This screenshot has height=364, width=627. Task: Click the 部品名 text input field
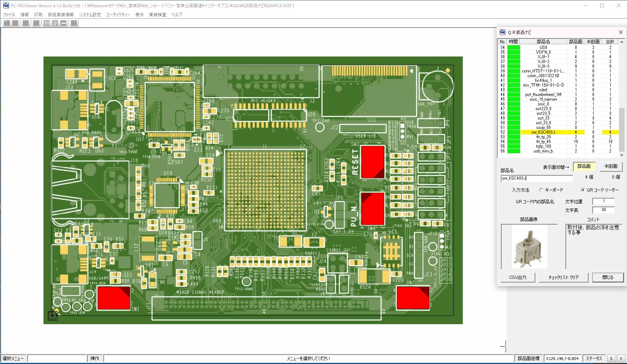point(536,178)
